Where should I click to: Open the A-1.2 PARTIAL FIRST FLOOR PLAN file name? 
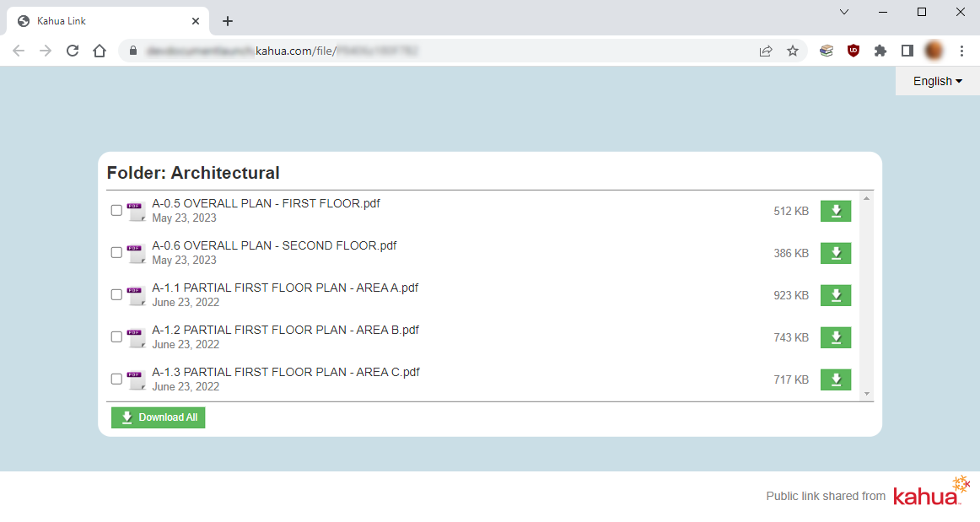(285, 330)
